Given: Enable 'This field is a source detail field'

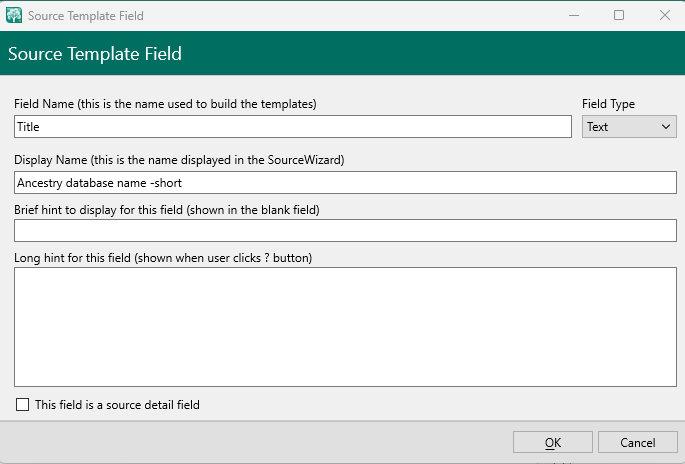Looking at the screenshot, I should tap(23, 405).
